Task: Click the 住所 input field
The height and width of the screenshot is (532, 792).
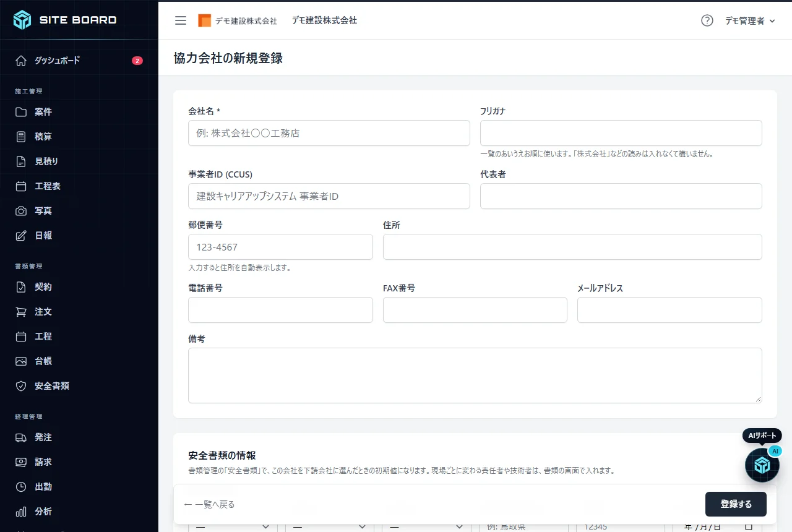Action: point(572,247)
